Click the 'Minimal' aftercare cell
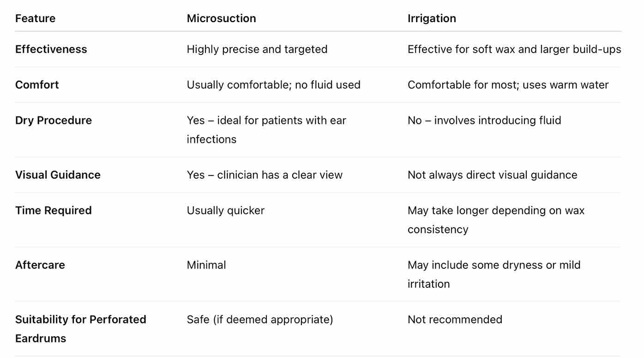644x358 pixels. [206, 265]
